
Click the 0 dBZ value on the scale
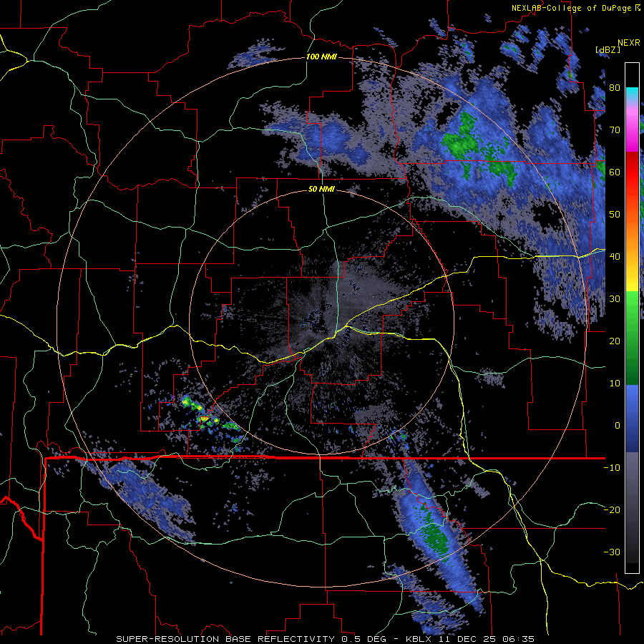click(618, 426)
